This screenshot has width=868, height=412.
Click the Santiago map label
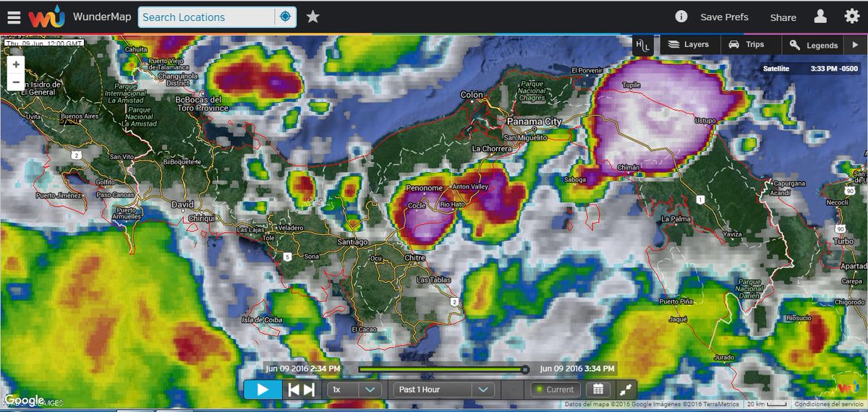pyautogui.click(x=352, y=241)
